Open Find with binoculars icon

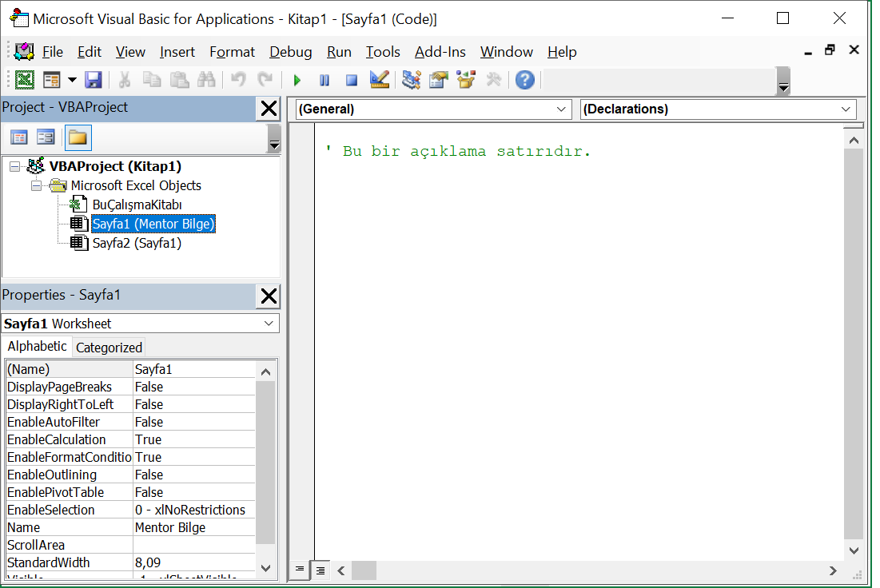click(206, 80)
